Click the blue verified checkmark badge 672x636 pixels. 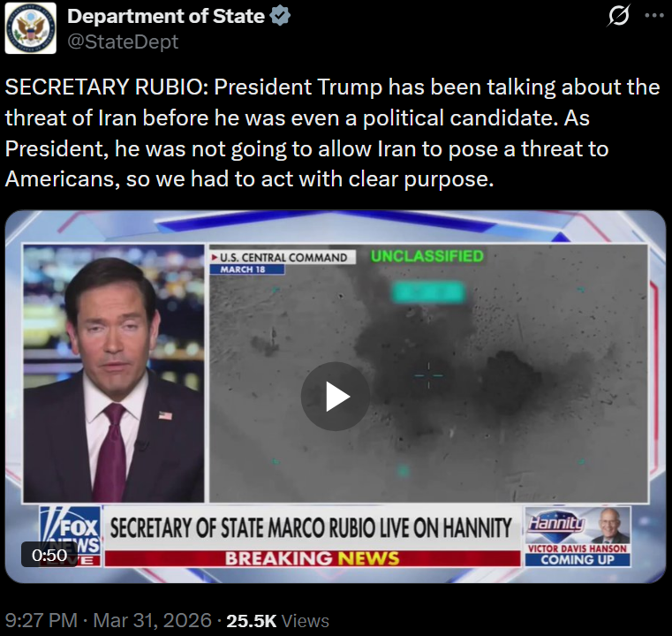(280, 16)
